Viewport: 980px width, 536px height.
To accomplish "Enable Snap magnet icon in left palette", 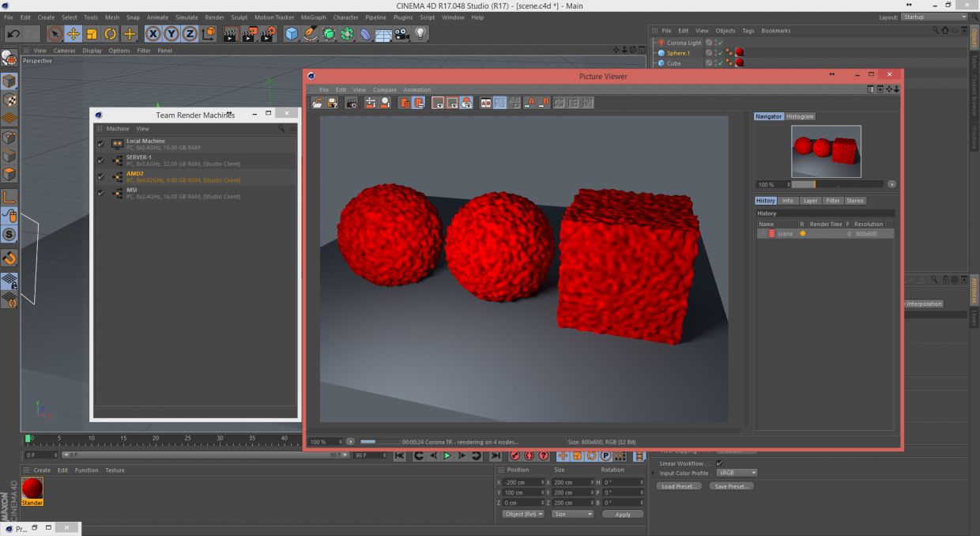I will [9, 257].
